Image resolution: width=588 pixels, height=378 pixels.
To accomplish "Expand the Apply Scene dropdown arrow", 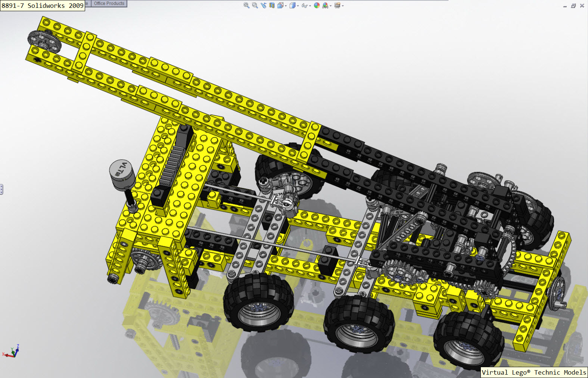I will (331, 6).
